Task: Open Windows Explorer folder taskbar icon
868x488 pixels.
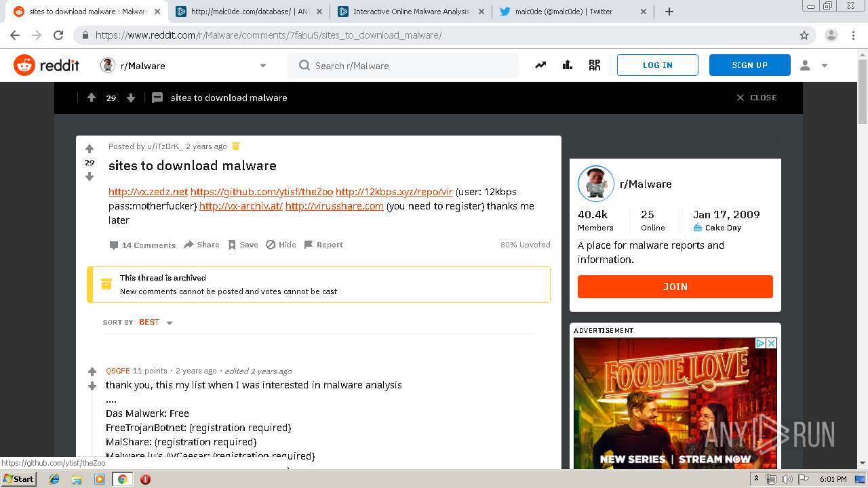Action: [77, 479]
